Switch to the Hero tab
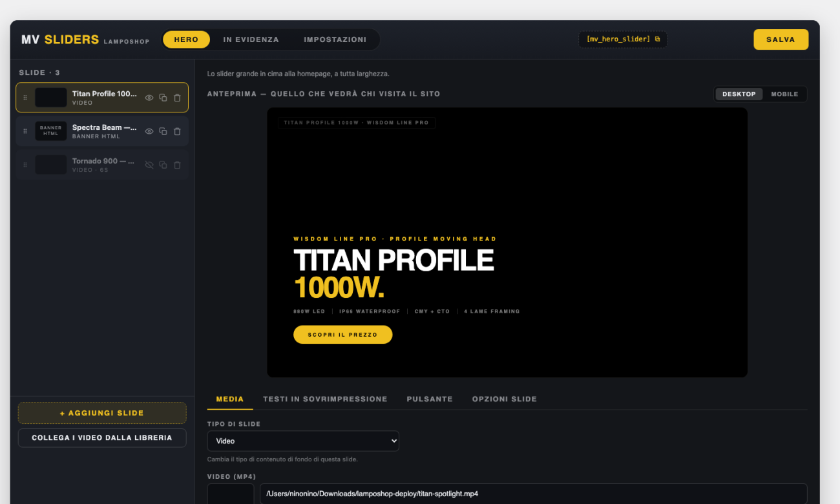 [x=186, y=39]
